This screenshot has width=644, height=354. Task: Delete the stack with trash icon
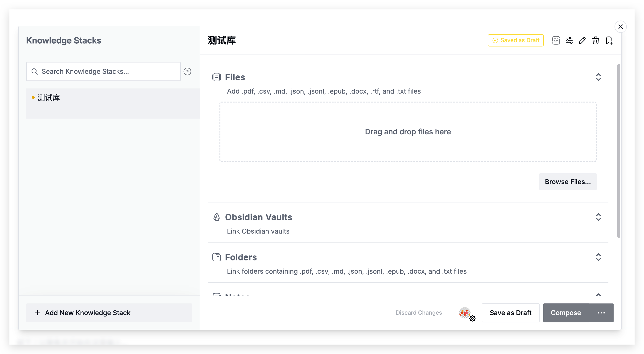595,40
